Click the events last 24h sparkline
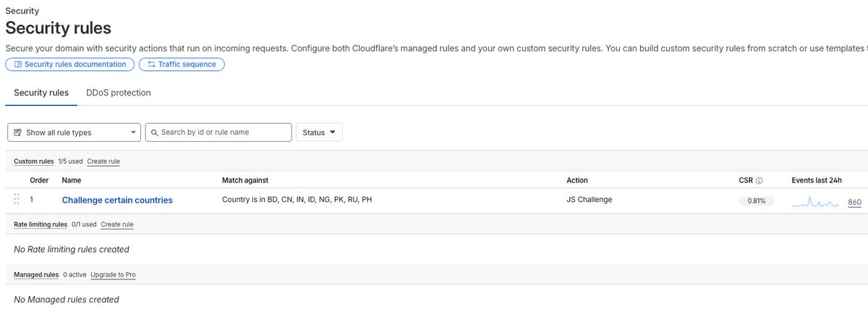This screenshot has height=317, width=868. 816,203
